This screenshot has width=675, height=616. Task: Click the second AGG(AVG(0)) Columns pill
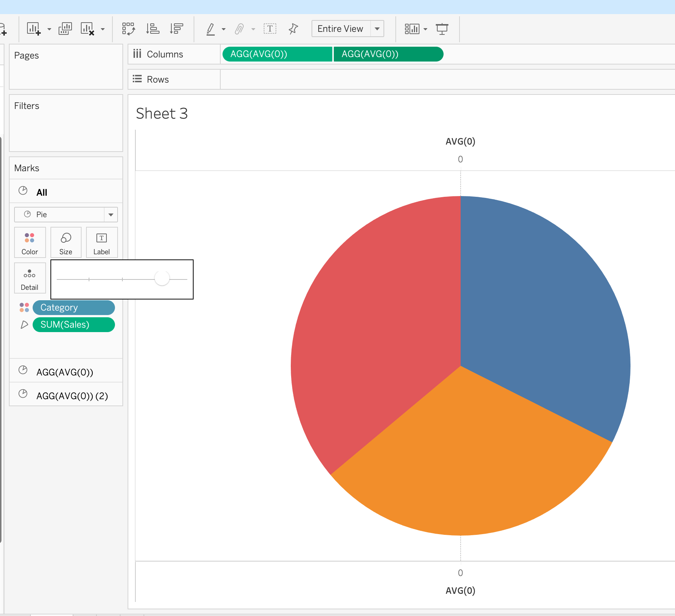388,54
